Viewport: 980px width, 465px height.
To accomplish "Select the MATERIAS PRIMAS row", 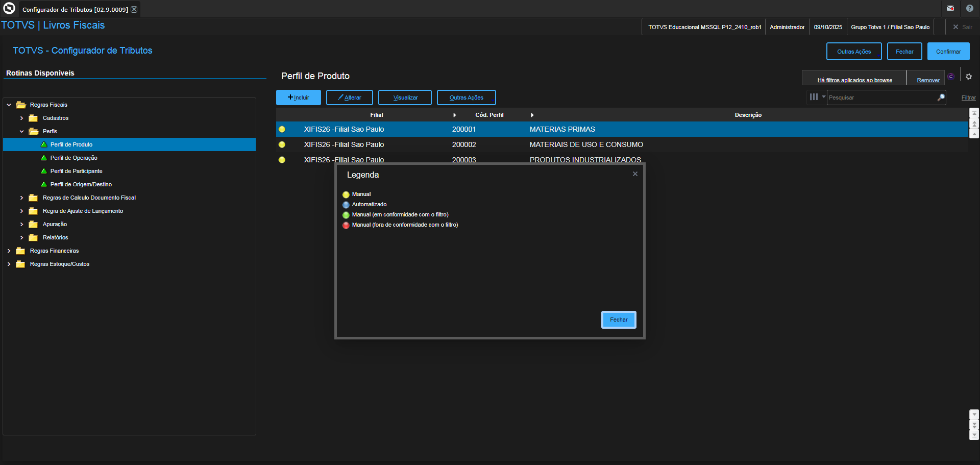I will tap(622, 129).
